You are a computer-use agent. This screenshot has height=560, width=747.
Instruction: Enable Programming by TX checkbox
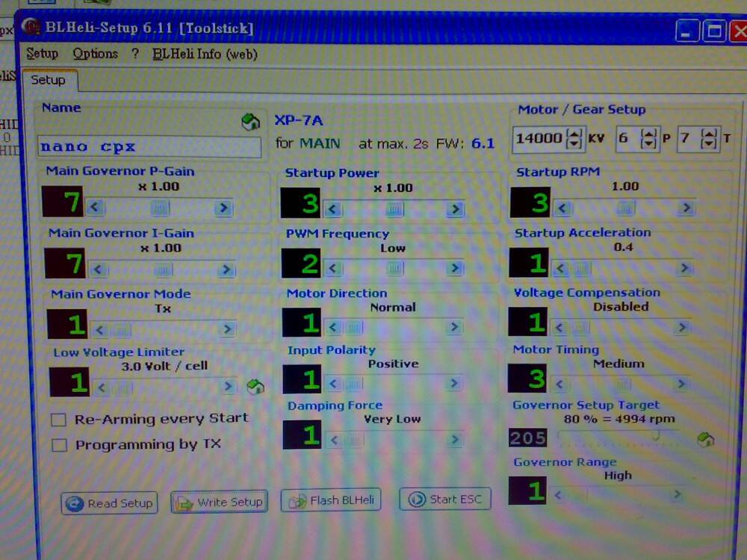tap(59, 446)
